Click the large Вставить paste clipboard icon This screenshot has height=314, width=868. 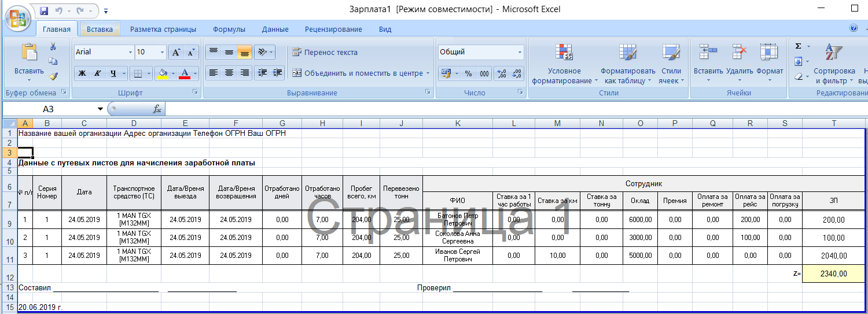[29, 52]
